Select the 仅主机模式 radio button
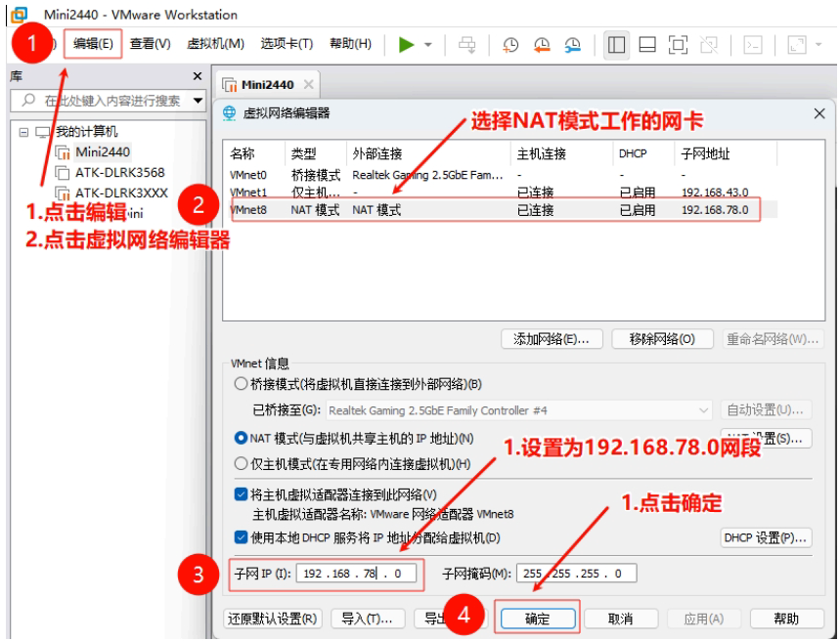The height and width of the screenshot is (641, 840). [x=241, y=464]
